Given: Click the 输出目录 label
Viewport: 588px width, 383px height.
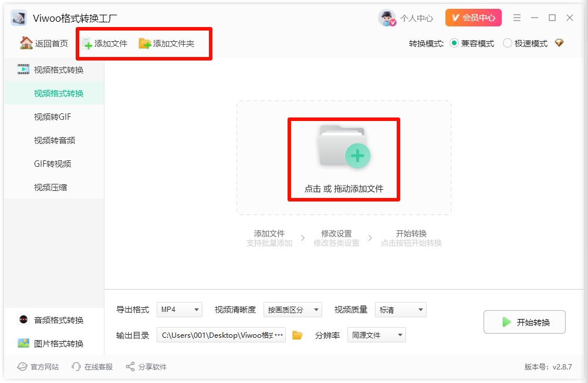Looking at the screenshot, I should 133,335.
